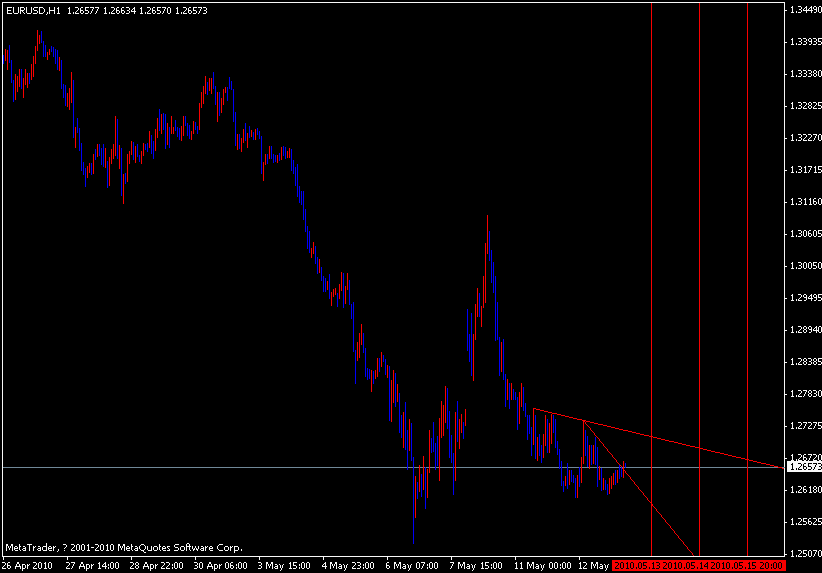Screen dimensions: 822x573
Task: Click price scale value 1.27275
Action: pyautogui.click(x=805, y=425)
